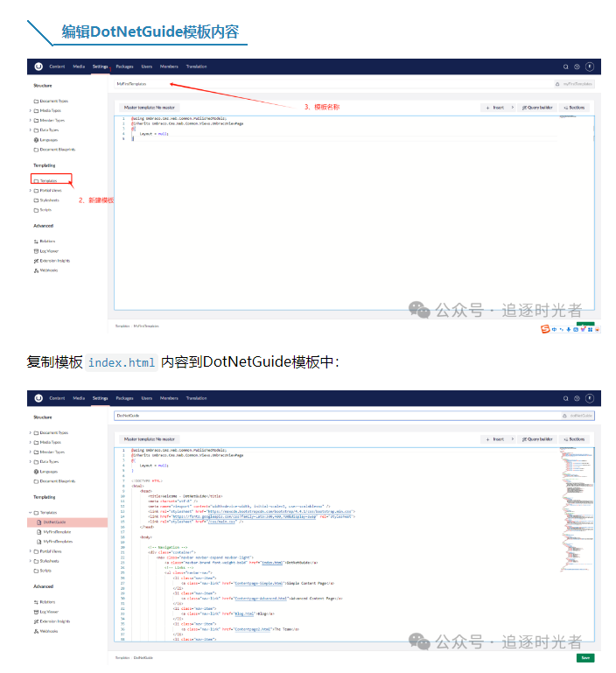Screen dimensions: 616x673
Task: Open Extension Insights in the MyFirstTemplates screenshot sidebar
Action: (x=52, y=261)
